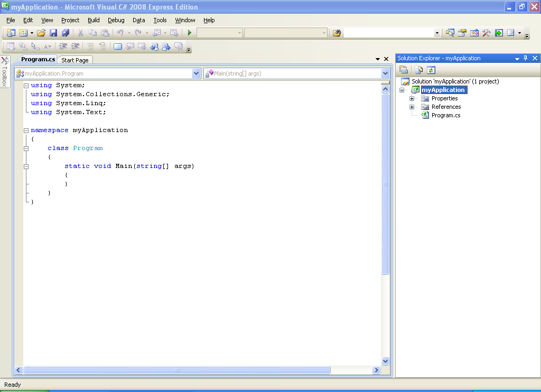The image size is (541, 392).
Task: Click Display Object Member List icon
Action: (11, 46)
